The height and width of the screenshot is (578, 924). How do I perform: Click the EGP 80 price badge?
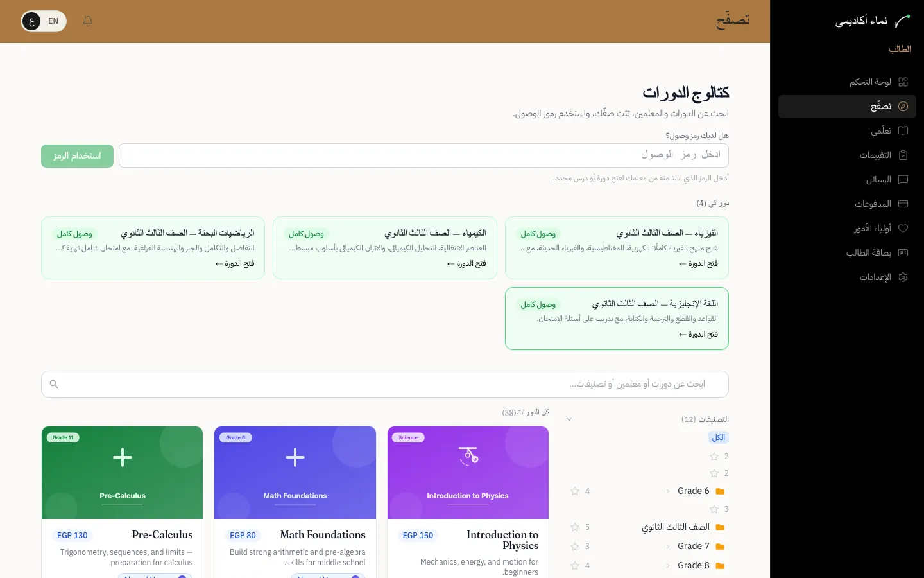tap(243, 536)
